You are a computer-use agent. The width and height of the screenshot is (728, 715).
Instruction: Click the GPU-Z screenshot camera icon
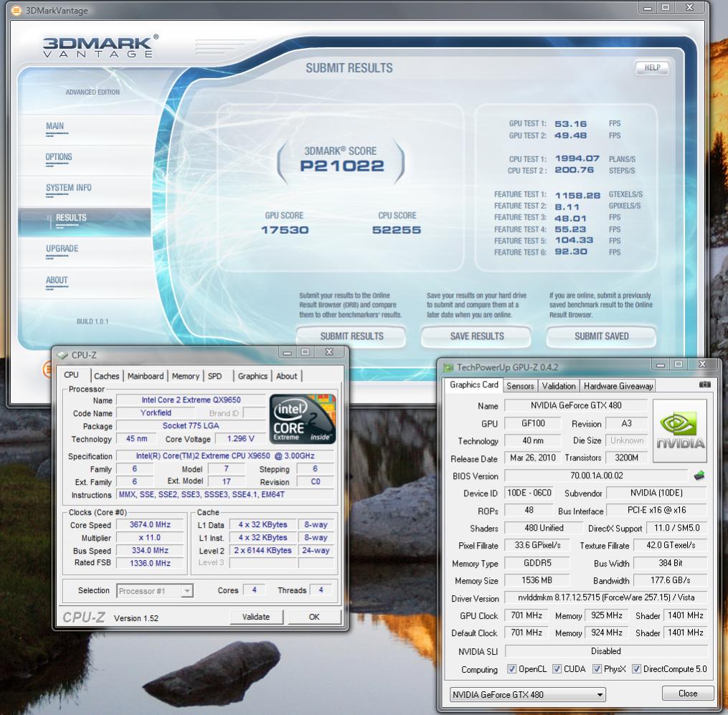click(x=704, y=384)
